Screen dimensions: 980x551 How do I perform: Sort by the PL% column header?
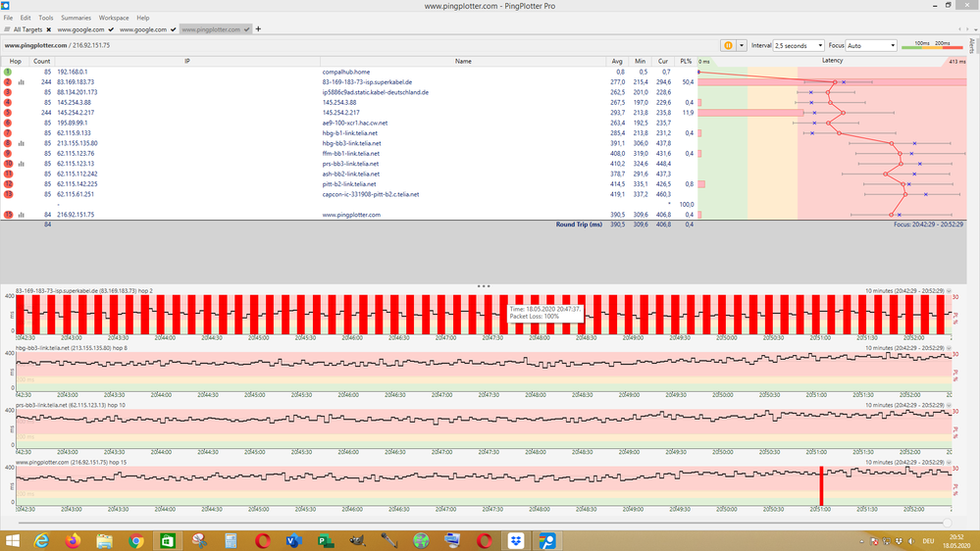tap(686, 61)
